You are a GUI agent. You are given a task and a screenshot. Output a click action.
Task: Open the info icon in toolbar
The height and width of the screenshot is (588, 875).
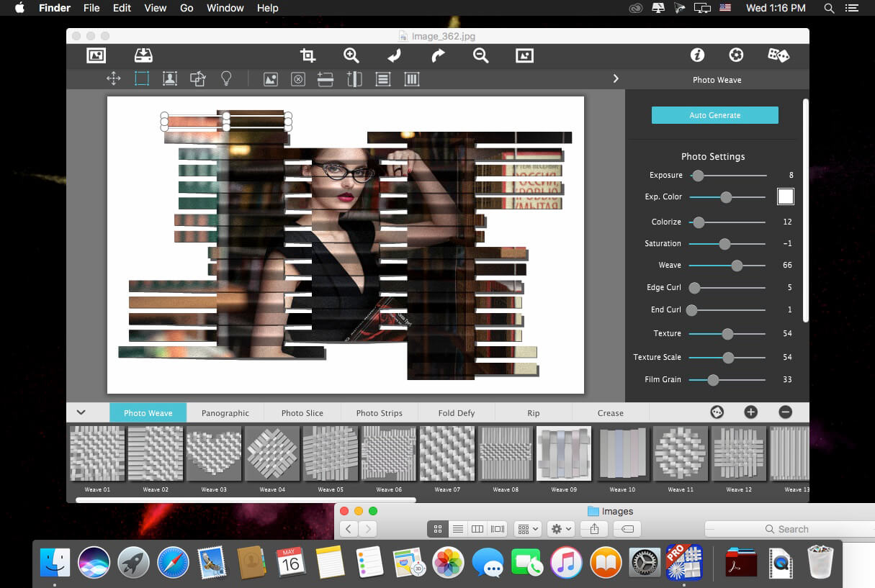(x=696, y=55)
